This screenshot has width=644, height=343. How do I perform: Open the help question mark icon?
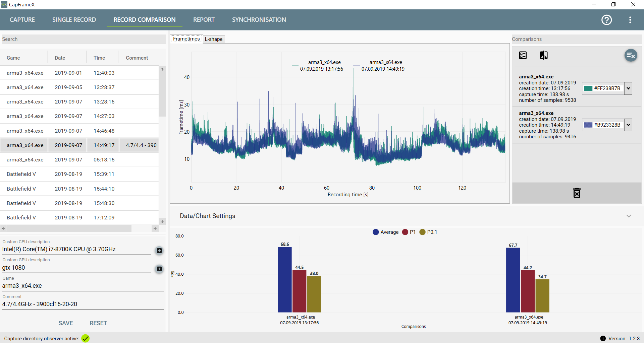point(606,20)
